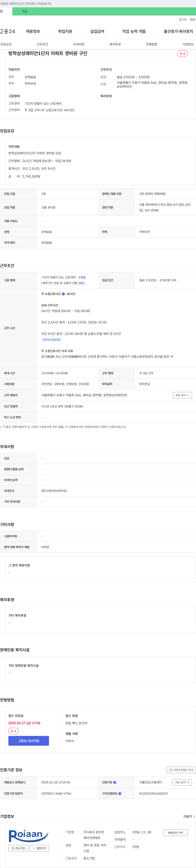Open the 출산휴가·육아휴직 menu
Viewport: 196px width, 868px height.
pos(178,31)
